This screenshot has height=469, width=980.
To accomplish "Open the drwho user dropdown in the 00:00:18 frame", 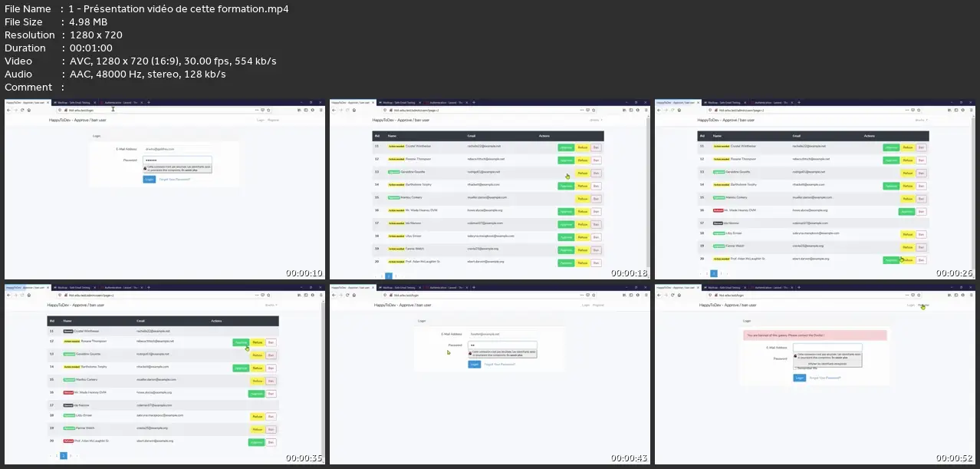I will (x=596, y=120).
